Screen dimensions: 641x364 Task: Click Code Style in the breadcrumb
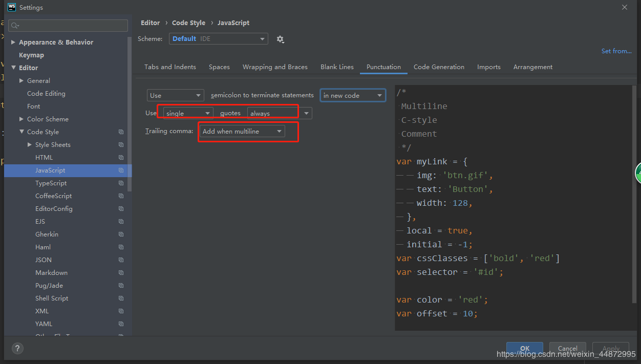click(x=188, y=23)
